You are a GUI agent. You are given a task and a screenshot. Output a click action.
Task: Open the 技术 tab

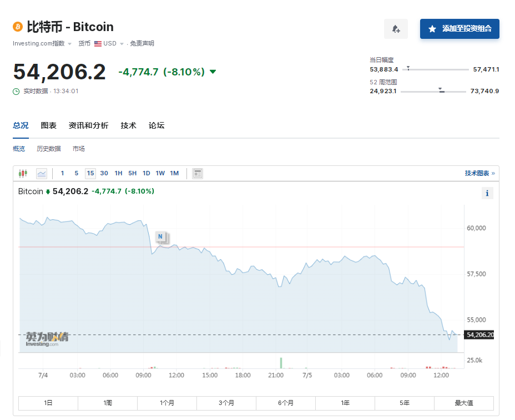pyautogui.click(x=128, y=125)
